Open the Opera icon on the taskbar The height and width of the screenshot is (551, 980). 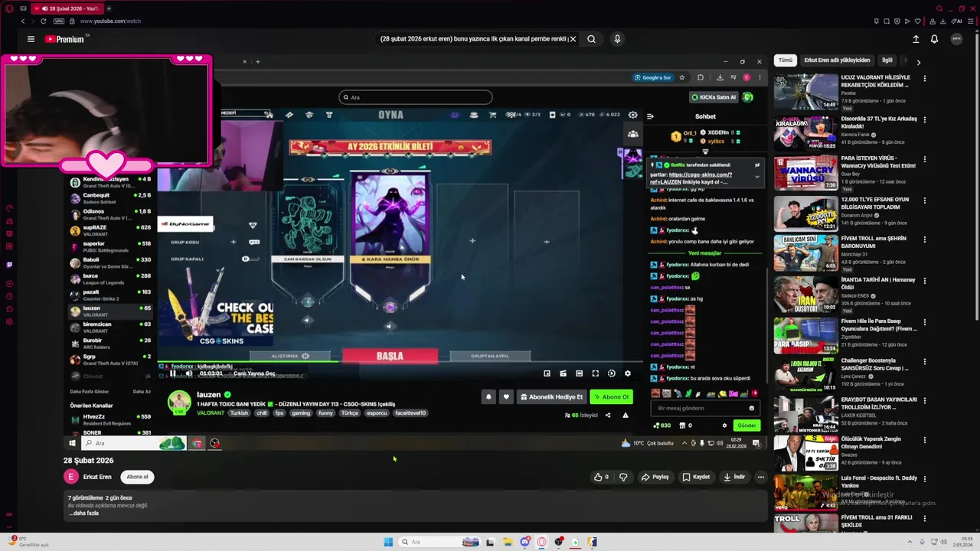pyautogui.click(x=542, y=542)
